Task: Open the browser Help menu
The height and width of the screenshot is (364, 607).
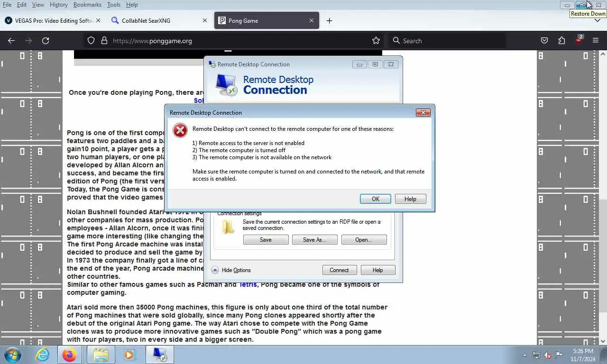Action: 132,5
